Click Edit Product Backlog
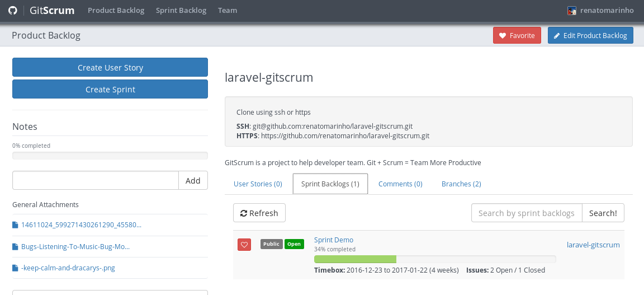644x295 pixels. click(590, 35)
